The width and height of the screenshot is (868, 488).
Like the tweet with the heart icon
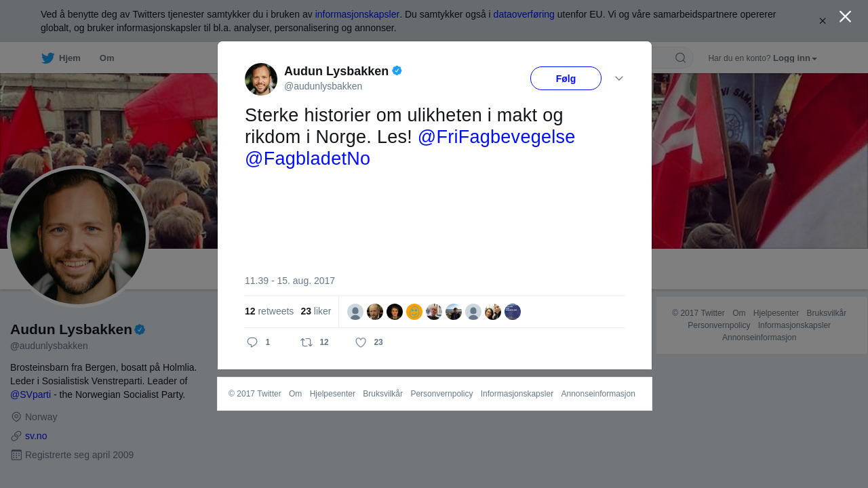point(361,342)
